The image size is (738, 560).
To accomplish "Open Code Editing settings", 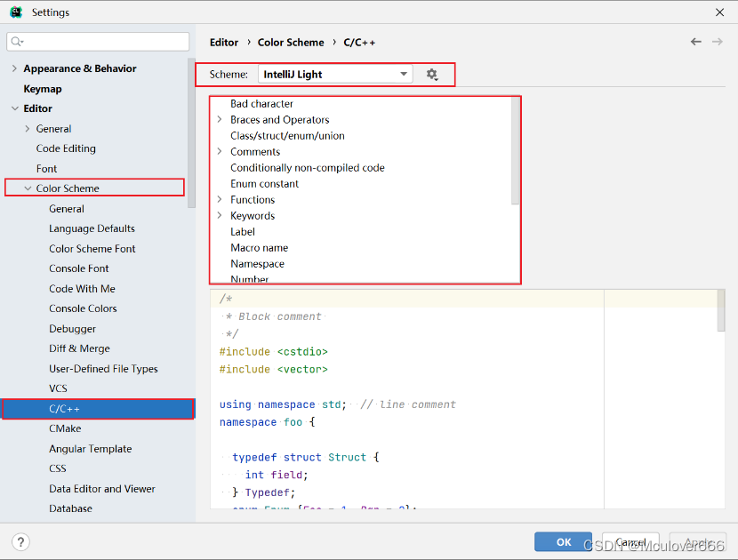I will [66, 148].
